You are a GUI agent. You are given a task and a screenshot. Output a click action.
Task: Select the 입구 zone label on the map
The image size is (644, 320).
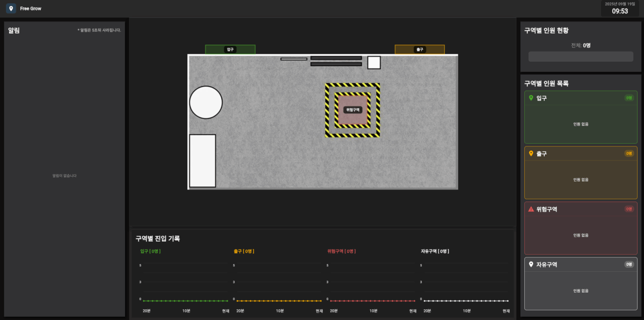coord(230,49)
